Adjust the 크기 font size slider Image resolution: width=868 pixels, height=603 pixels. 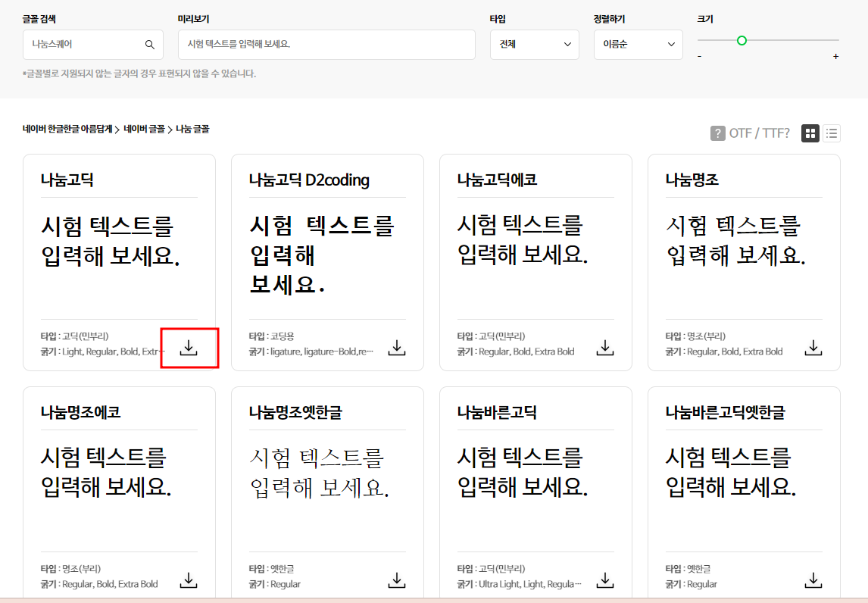[x=742, y=41]
